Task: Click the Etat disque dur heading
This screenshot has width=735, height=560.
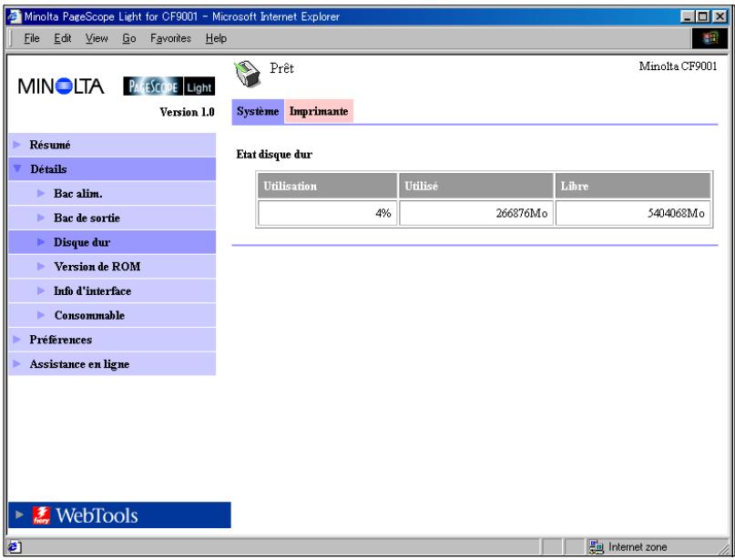Action: point(274,154)
